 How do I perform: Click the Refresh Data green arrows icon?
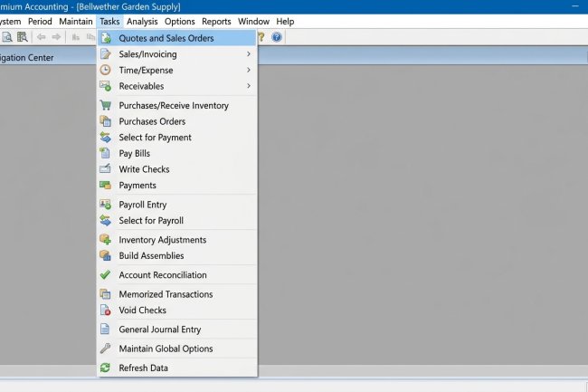(x=105, y=368)
